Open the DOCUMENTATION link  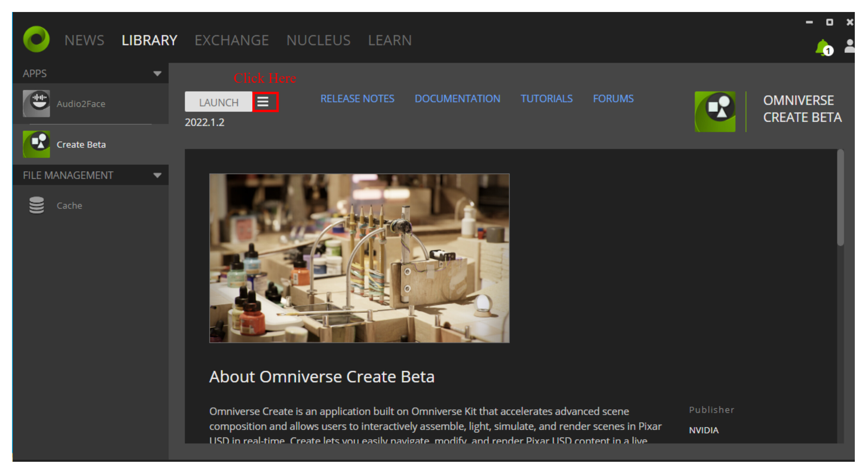click(x=457, y=99)
